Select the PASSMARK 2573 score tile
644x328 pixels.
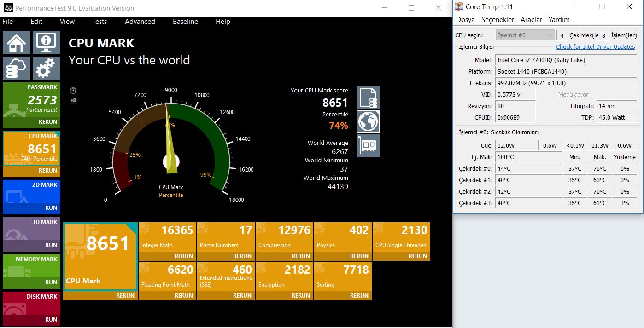(31, 100)
